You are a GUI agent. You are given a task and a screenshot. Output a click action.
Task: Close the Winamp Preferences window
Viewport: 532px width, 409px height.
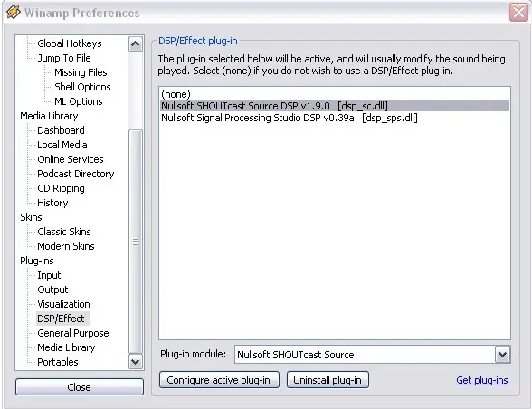coord(518,13)
